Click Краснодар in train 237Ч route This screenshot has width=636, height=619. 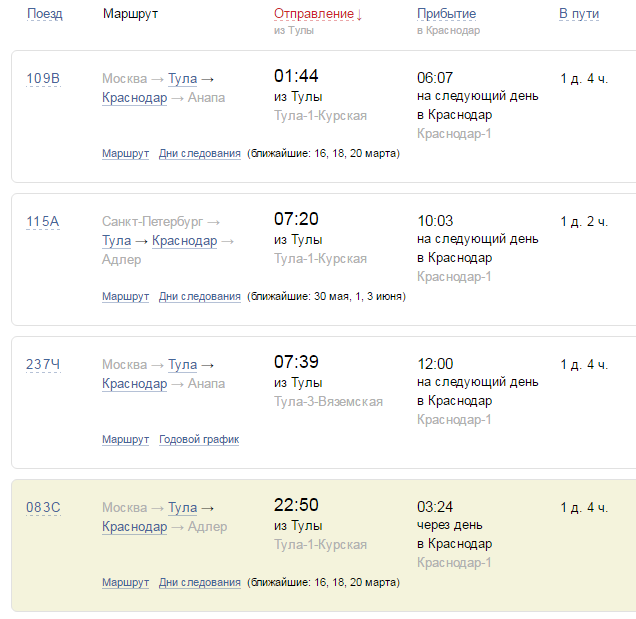pyautogui.click(x=134, y=383)
